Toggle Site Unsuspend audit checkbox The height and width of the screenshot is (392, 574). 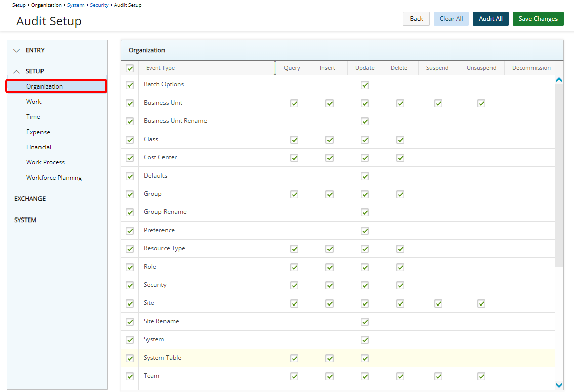tap(481, 303)
